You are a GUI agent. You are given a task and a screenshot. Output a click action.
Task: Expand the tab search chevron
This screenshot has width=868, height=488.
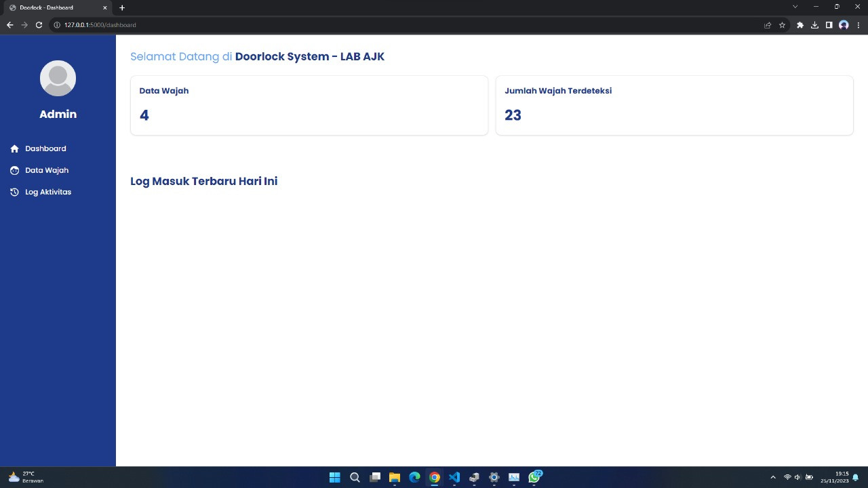click(795, 7)
